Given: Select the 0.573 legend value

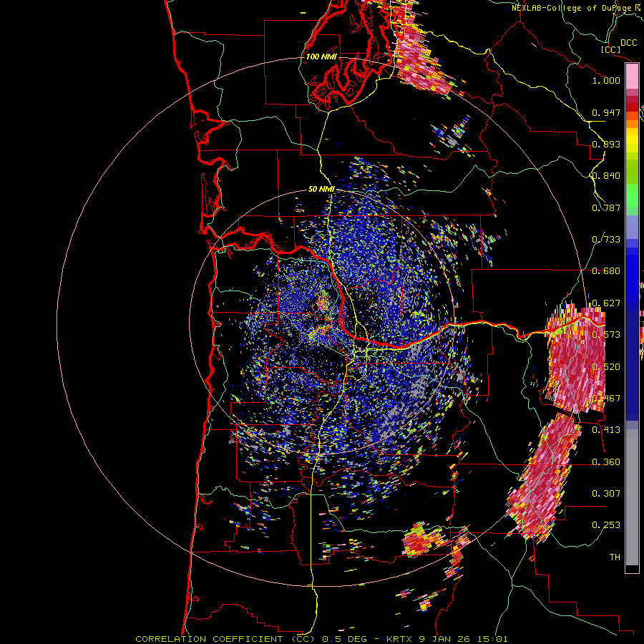Looking at the screenshot, I should pos(606,335).
